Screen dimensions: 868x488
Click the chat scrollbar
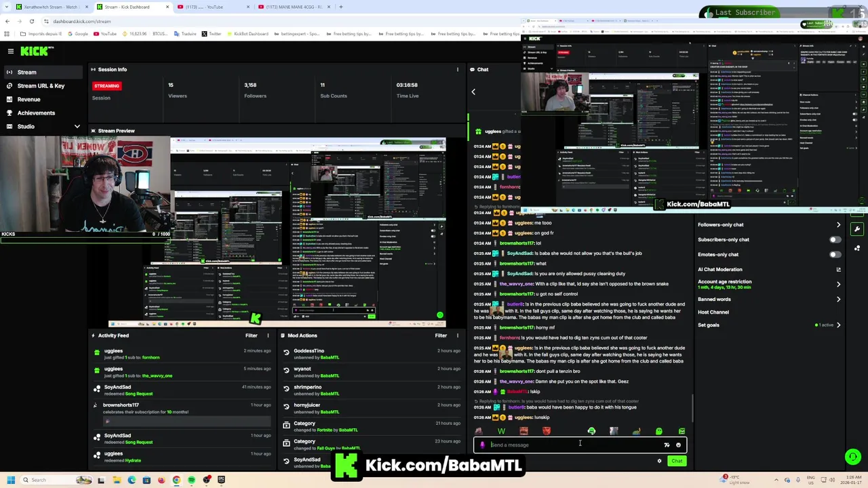[692, 409]
